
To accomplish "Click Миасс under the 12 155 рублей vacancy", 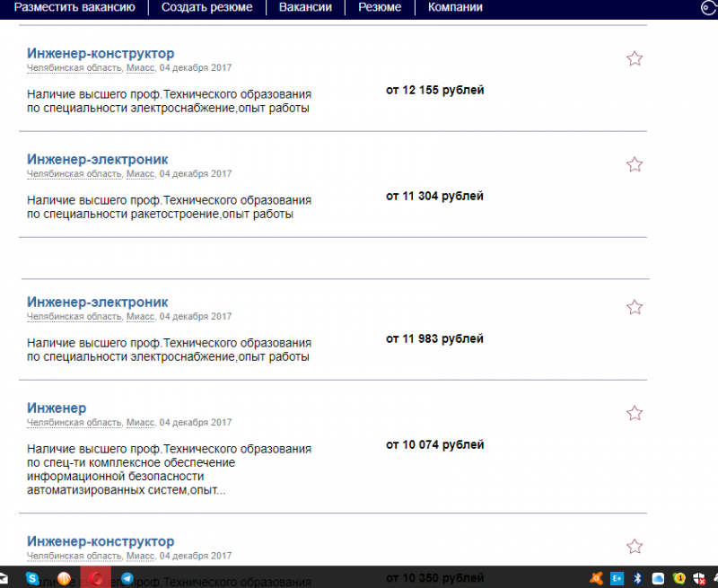I will [140, 67].
